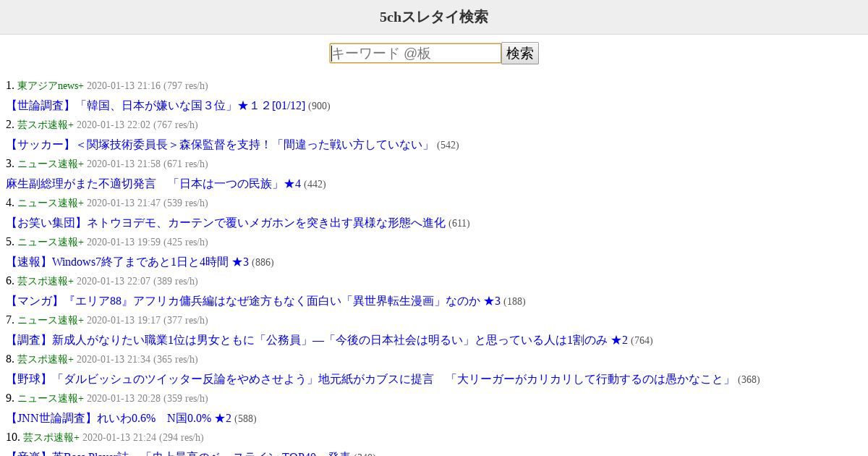Image resolution: width=868 pixels, height=456 pixels.
Task: Click reply count (588) after JNN世論調査 thread
Action: click(245, 419)
